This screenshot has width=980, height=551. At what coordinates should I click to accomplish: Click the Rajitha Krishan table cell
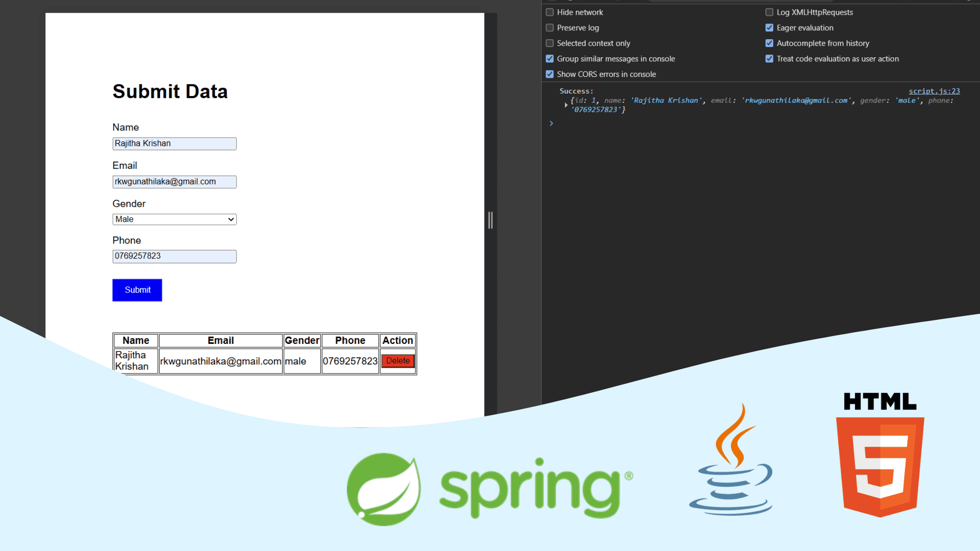(x=136, y=361)
